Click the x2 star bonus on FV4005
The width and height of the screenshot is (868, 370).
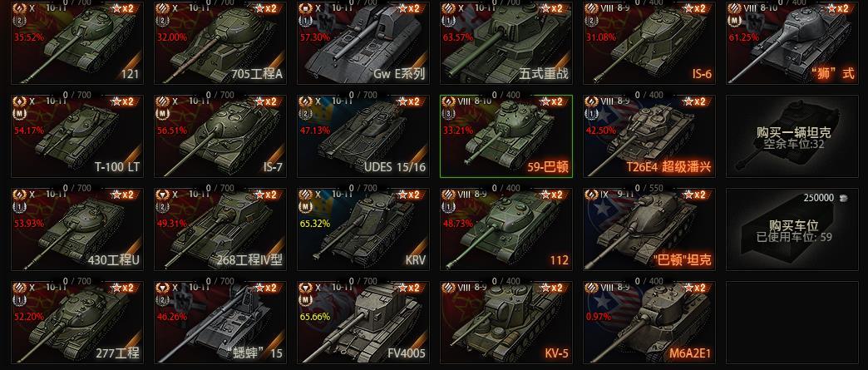tap(411, 288)
